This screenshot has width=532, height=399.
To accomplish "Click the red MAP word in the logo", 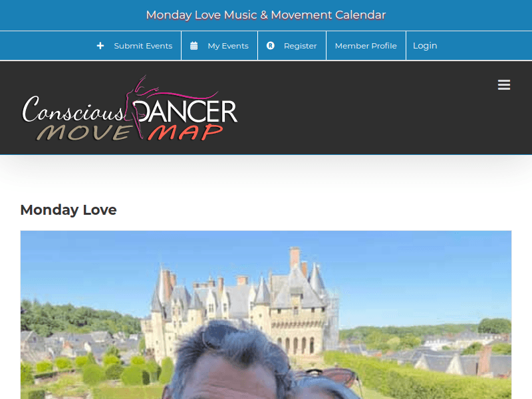I will coord(186,132).
